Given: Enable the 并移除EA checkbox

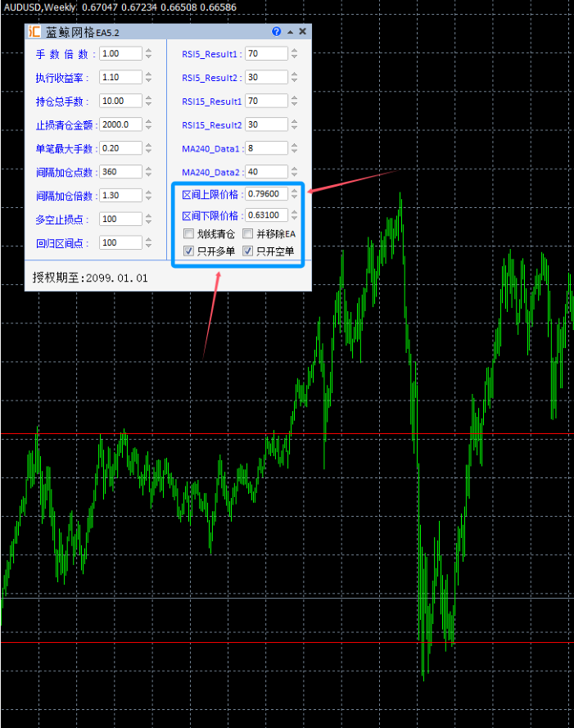Looking at the screenshot, I should pos(248,234).
